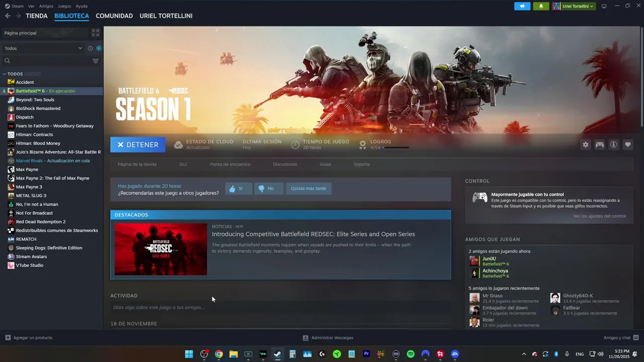644x362 pixels.
Task: Select Marvel Rivals entry
Action: 53,161
